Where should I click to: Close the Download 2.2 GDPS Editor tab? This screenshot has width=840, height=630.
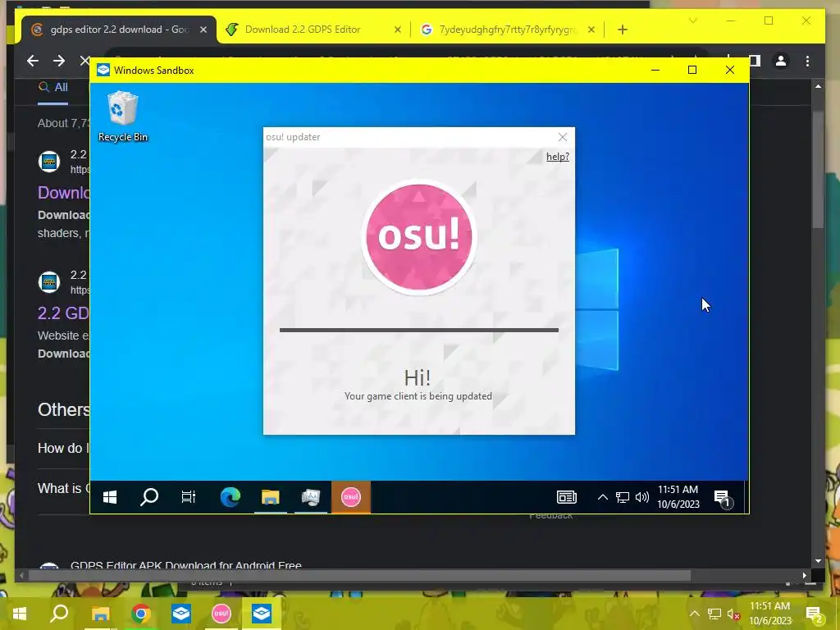pyautogui.click(x=398, y=30)
